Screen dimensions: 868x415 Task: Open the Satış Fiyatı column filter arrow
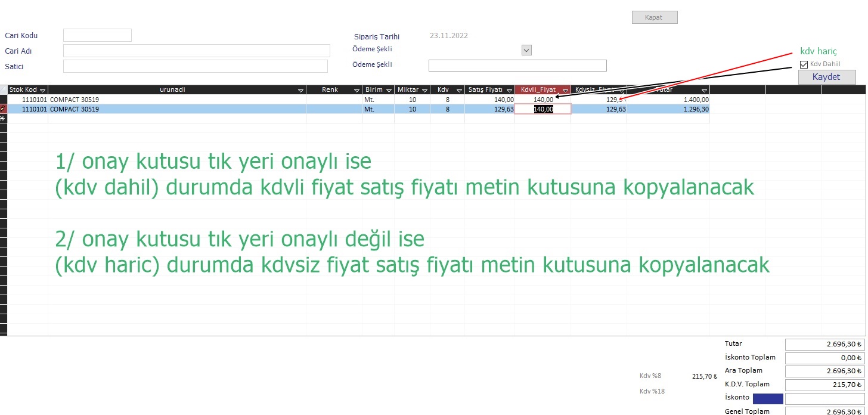click(x=509, y=90)
